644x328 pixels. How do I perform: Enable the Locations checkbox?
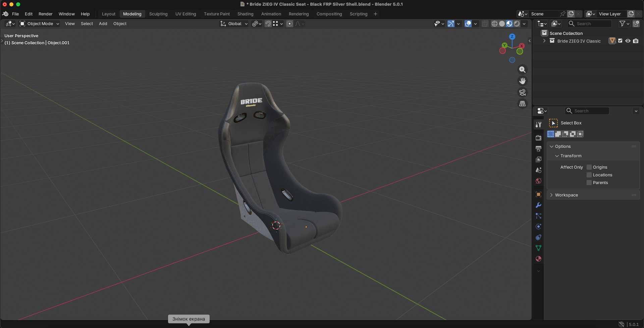589,175
